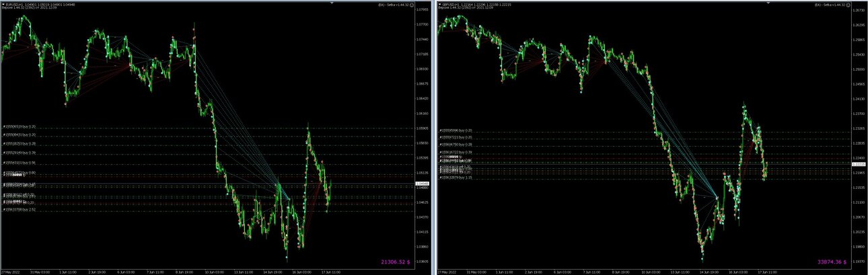Click the 33874.36 $ profit label on GBPUSD

[834, 262]
